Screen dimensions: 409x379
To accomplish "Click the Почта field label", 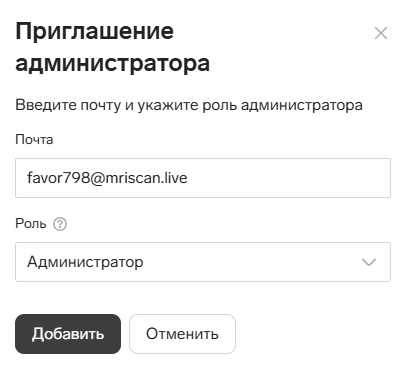I will point(34,140).
